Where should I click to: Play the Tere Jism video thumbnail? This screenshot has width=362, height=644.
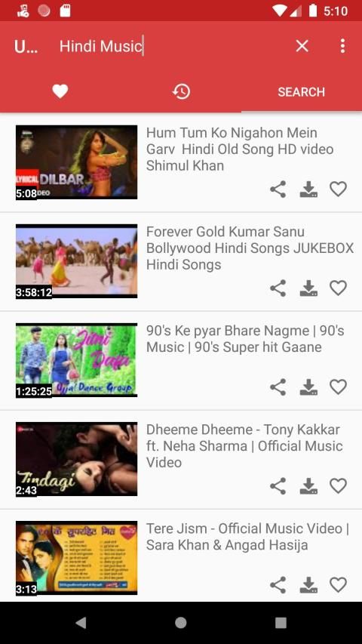76,557
